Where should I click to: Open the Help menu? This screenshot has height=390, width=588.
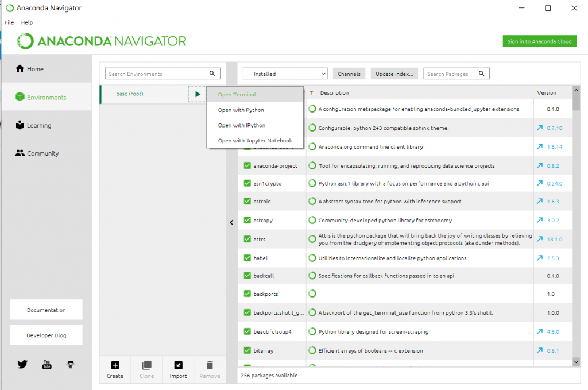click(x=27, y=22)
